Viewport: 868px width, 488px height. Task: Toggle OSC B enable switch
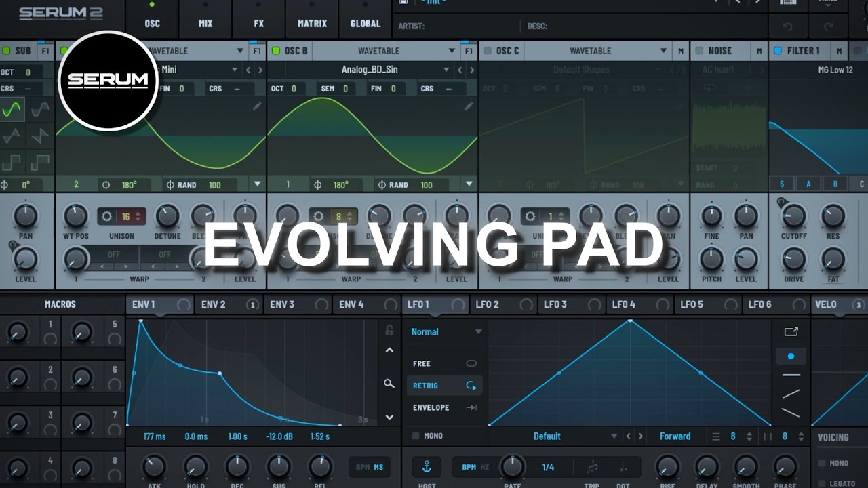(x=275, y=51)
